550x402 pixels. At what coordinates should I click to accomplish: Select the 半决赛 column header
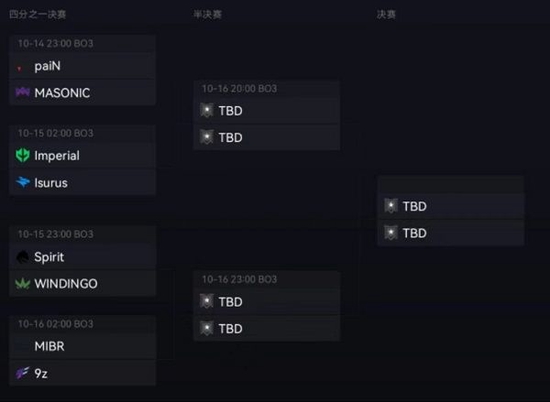(x=207, y=14)
